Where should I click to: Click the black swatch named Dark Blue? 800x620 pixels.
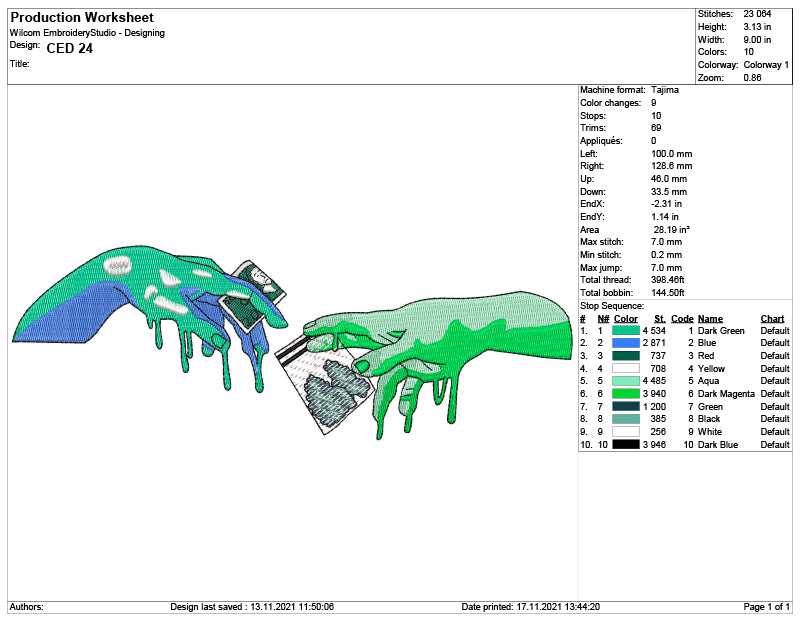[626, 444]
